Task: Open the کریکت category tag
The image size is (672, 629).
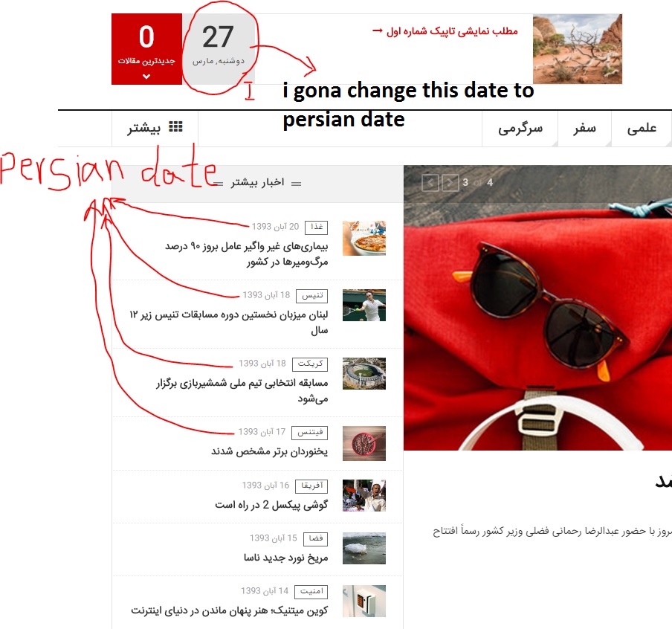Action: pos(310,364)
